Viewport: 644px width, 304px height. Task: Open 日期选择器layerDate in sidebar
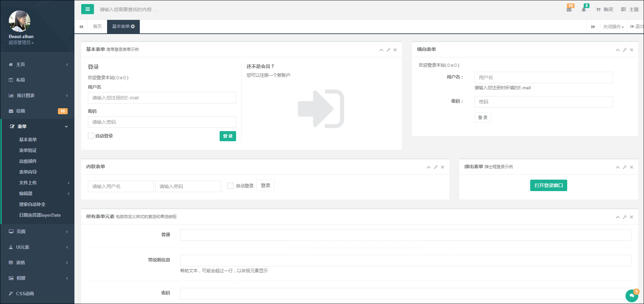pos(40,215)
